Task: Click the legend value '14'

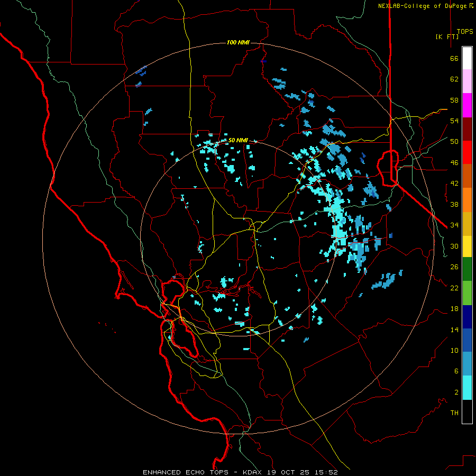Action: pyautogui.click(x=454, y=329)
